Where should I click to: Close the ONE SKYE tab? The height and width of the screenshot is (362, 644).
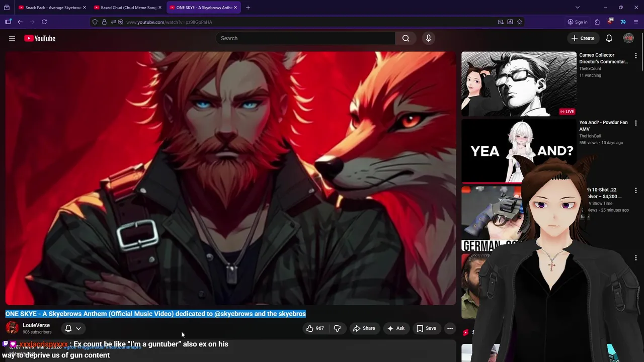(x=235, y=8)
